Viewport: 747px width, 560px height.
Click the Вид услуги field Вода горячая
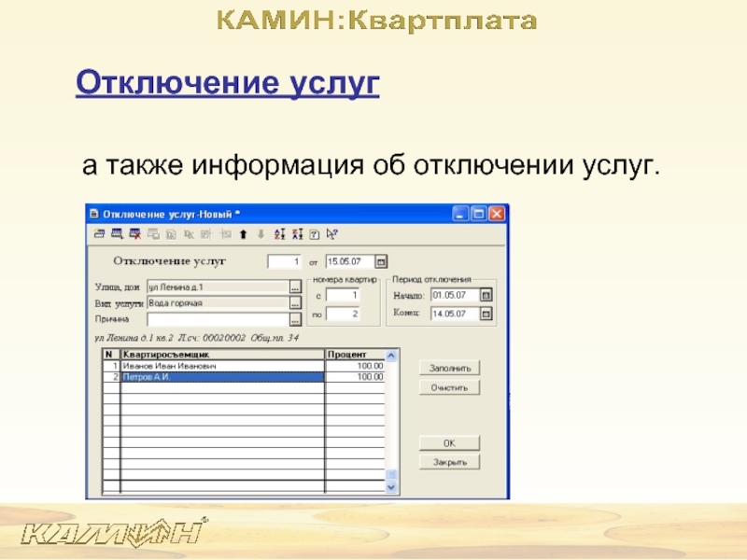[218, 302]
